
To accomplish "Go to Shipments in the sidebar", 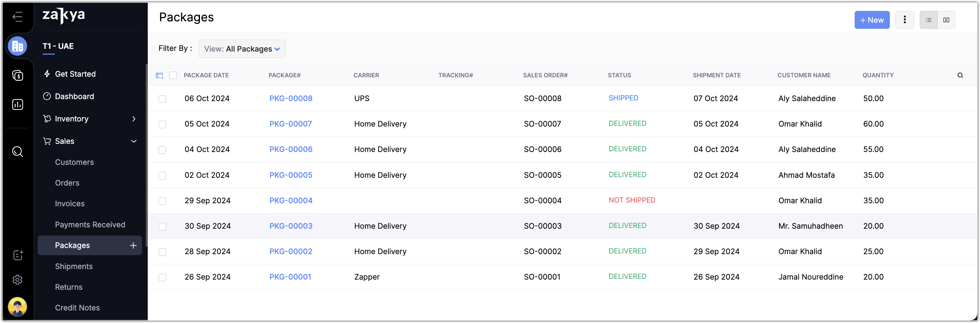I will pyautogui.click(x=74, y=266).
